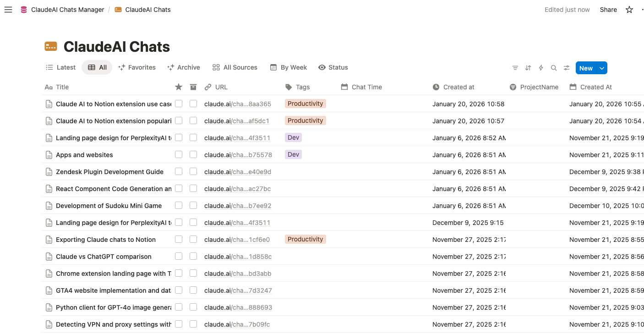Click Productivity tag on Exporting Claude chats row

[x=305, y=239]
